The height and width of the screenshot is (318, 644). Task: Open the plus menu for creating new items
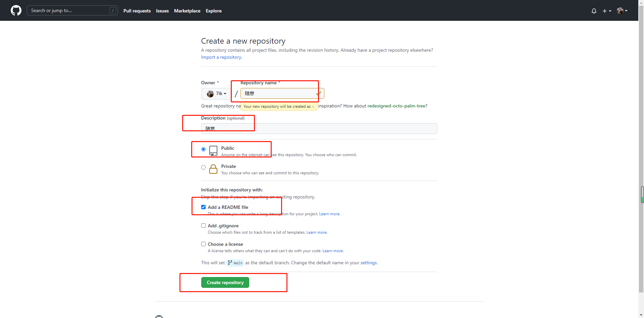[605, 11]
